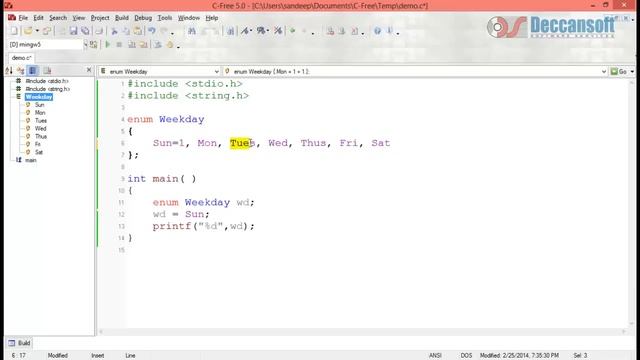Open the build configuration mingw5 dropdown
Viewport: 640px width, 360px height.
click(x=85, y=44)
